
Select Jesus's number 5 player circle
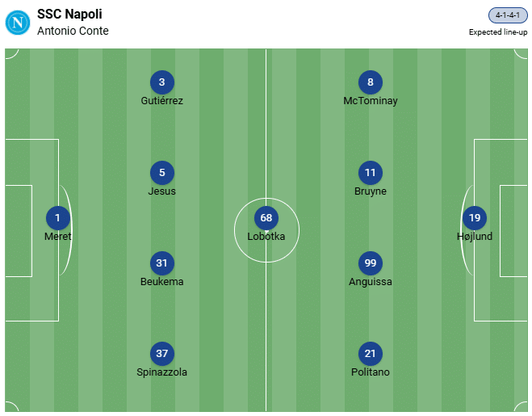click(x=162, y=173)
